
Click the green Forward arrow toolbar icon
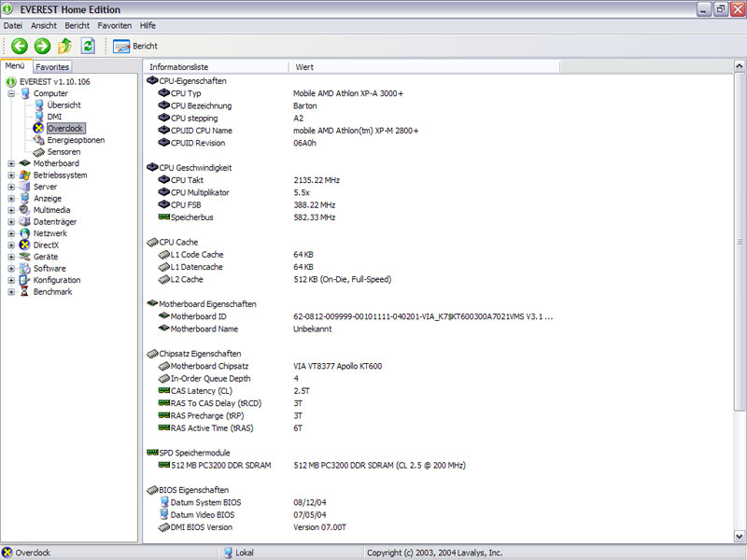(42, 46)
